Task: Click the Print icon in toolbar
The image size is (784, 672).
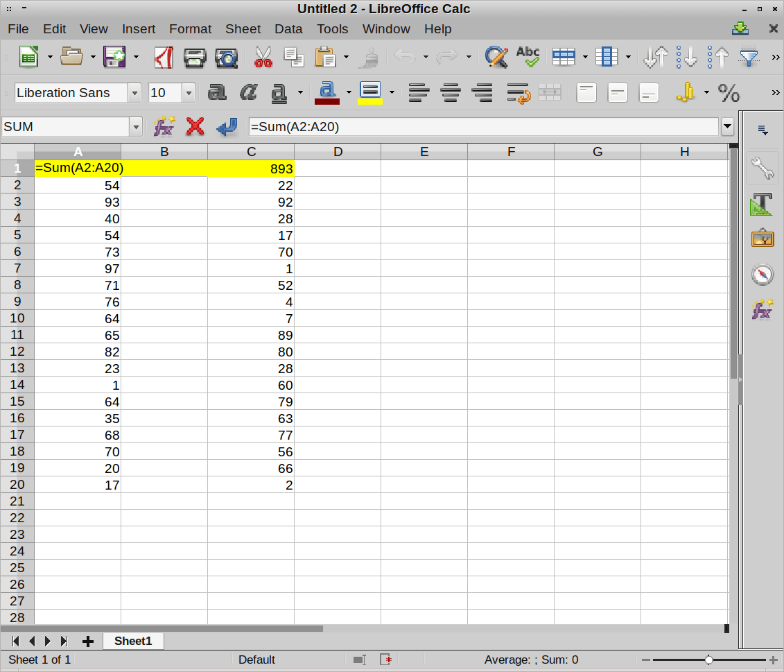Action: pyautogui.click(x=195, y=57)
